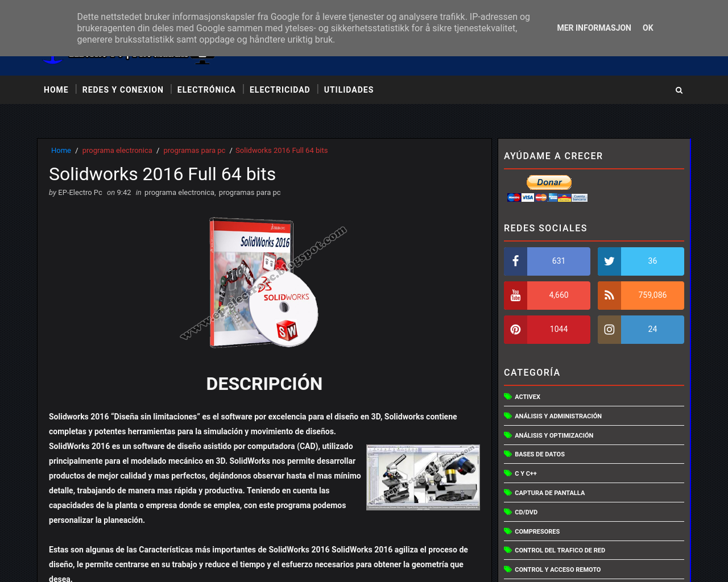The height and width of the screenshot is (582, 728).
Task: Click the Facebook icon in Redes Sociales
Action: 515,261
